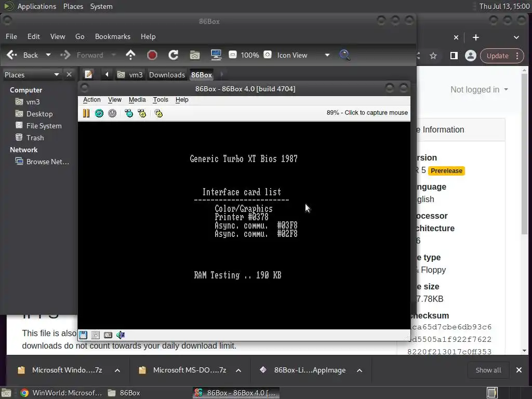Expand Microsoft MS-DO....7z download options

(x=238, y=370)
